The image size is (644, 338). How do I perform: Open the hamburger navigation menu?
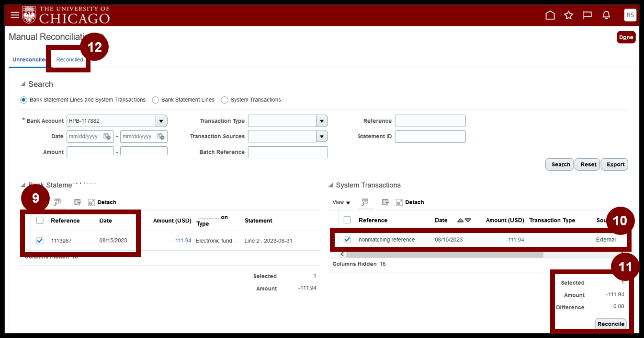click(x=15, y=15)
